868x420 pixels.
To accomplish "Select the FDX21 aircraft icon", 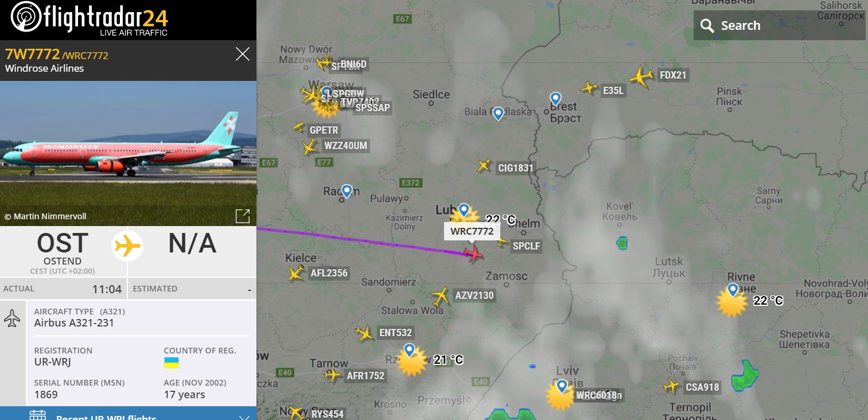I will [641, 76].
